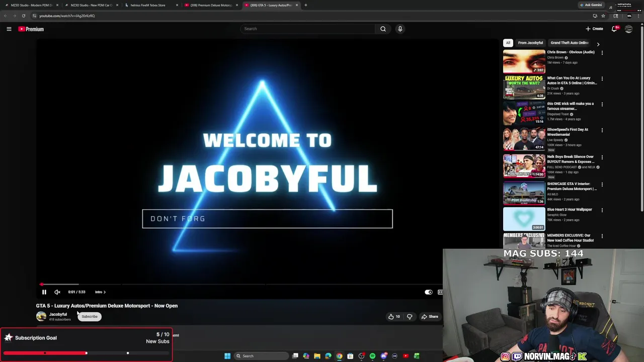This screenshot has width=644, height=362.
Task: Open account avatar menu
Action: pos(628,29)
